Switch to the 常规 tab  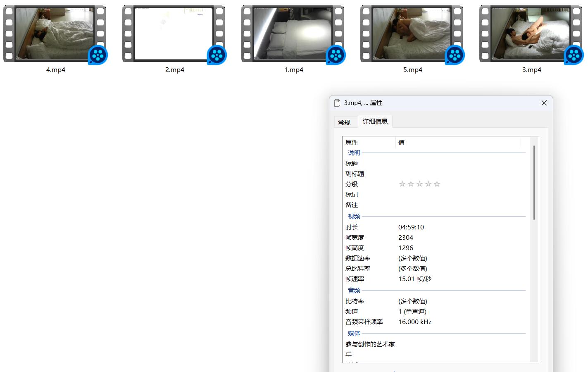344,122
